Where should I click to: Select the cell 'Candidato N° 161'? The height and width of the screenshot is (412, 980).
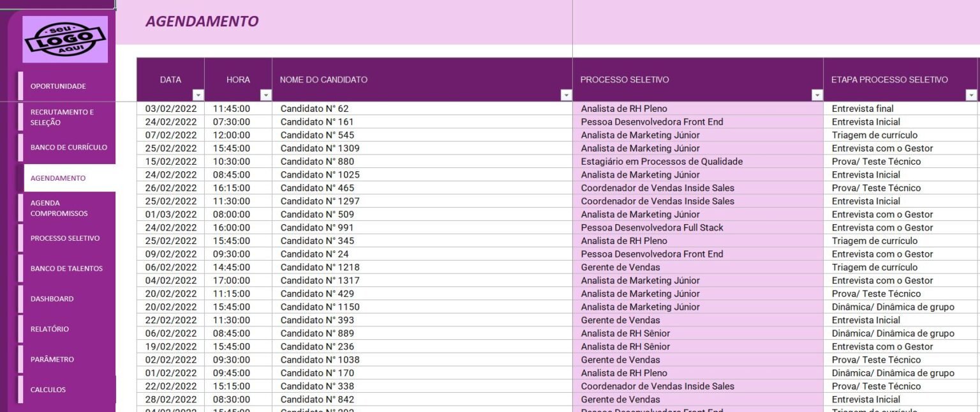point(422,122)
